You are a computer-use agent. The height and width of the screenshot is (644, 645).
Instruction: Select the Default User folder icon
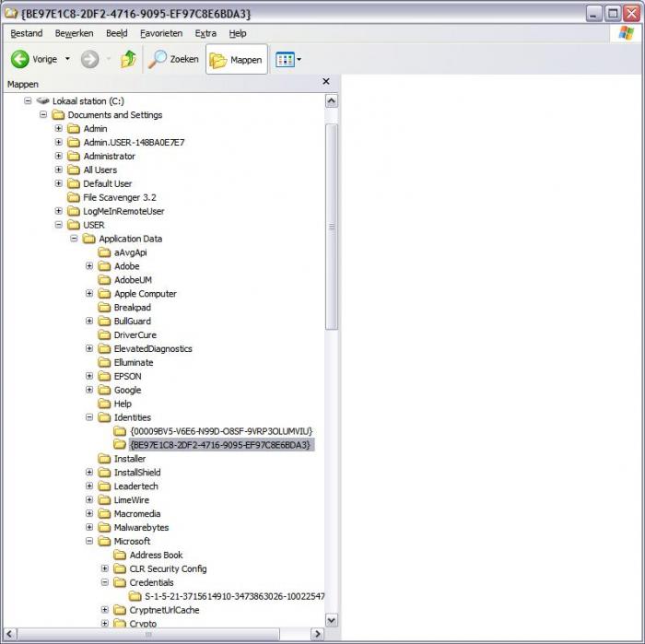[x=74, y=183]
